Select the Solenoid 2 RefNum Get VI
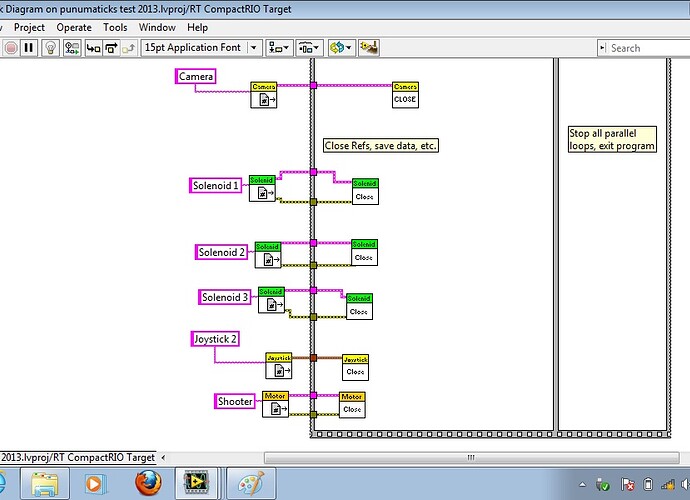Viewport: 690px width, 500px height. tap(268, 255)
